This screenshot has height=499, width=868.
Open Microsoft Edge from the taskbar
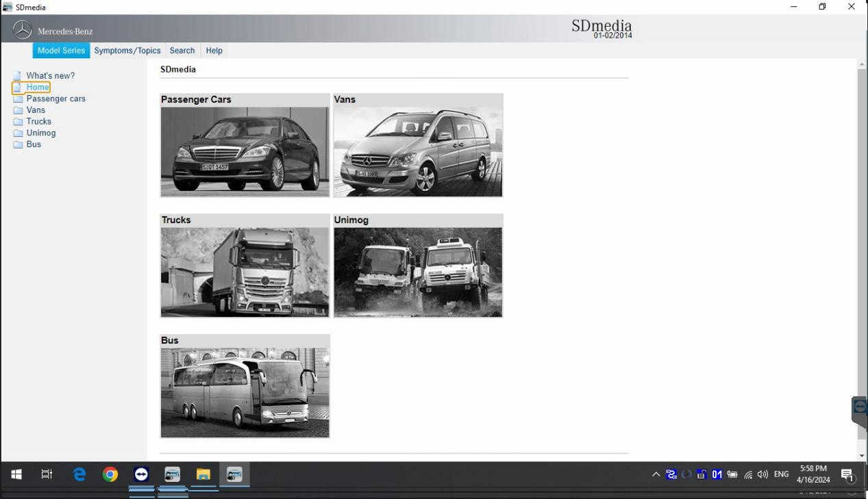[x=79, y=474]
